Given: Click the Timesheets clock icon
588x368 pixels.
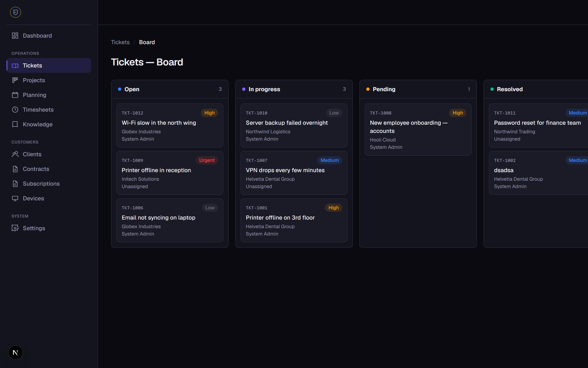Looking at the screenshot, I should point(15,110).
